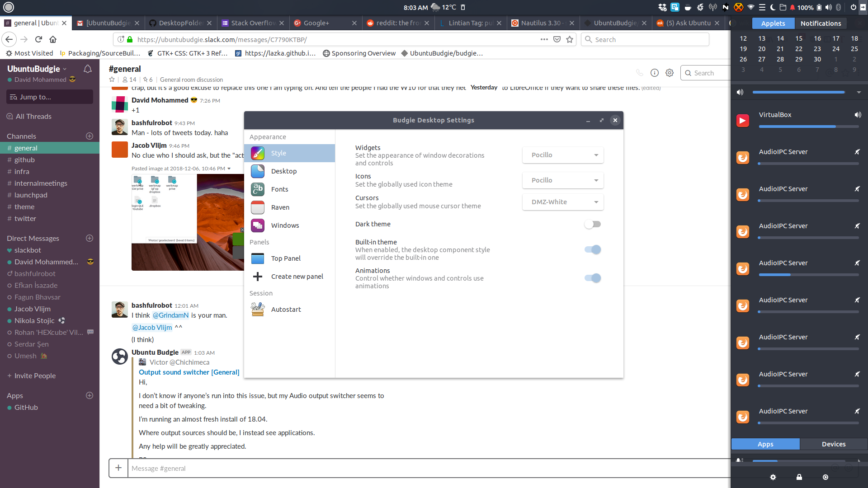The image size is (868, 488).
Task: Go back with Firefox back arrow
Action: click(9, 39)
